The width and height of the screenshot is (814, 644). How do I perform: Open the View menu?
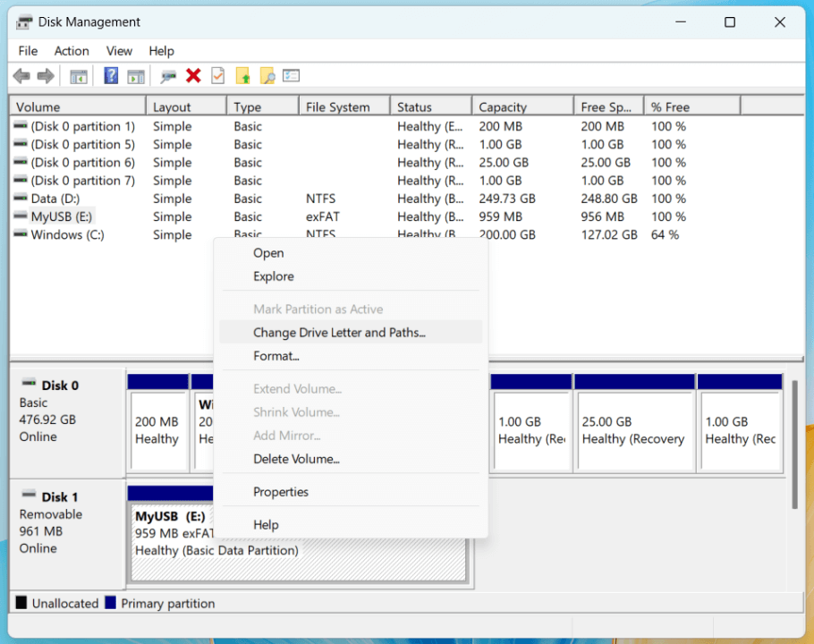(119, 51)
